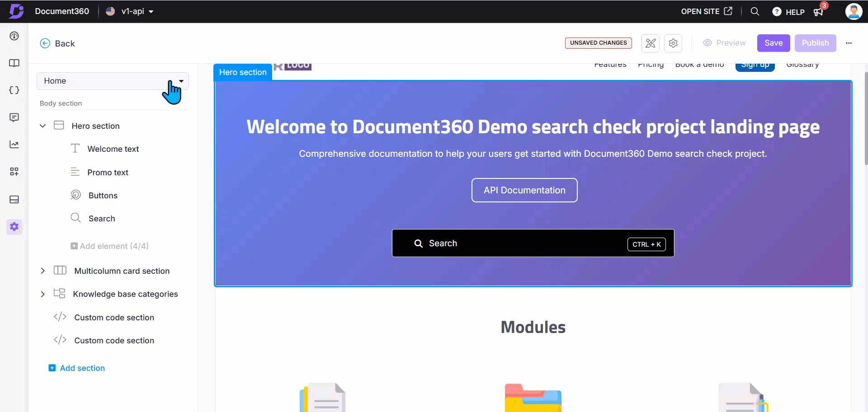Open the v1-api workspace dropdown
This screenshot has width=868, height=412.
pos(130,11)
